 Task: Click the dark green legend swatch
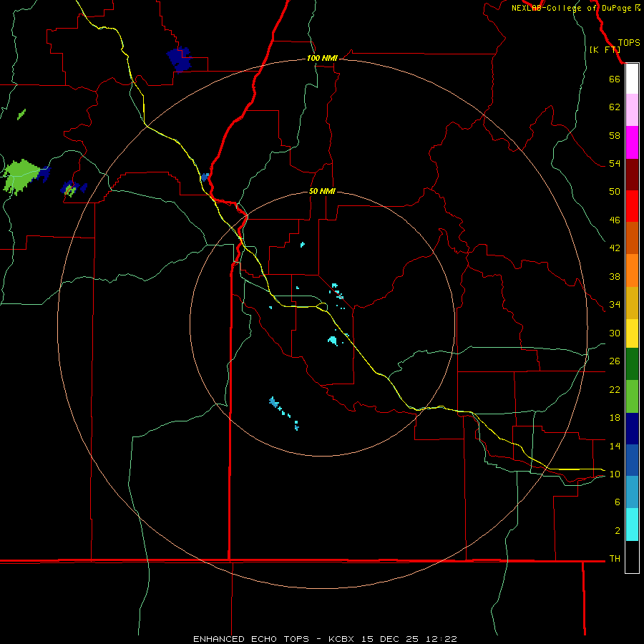[x=632, y=364]
